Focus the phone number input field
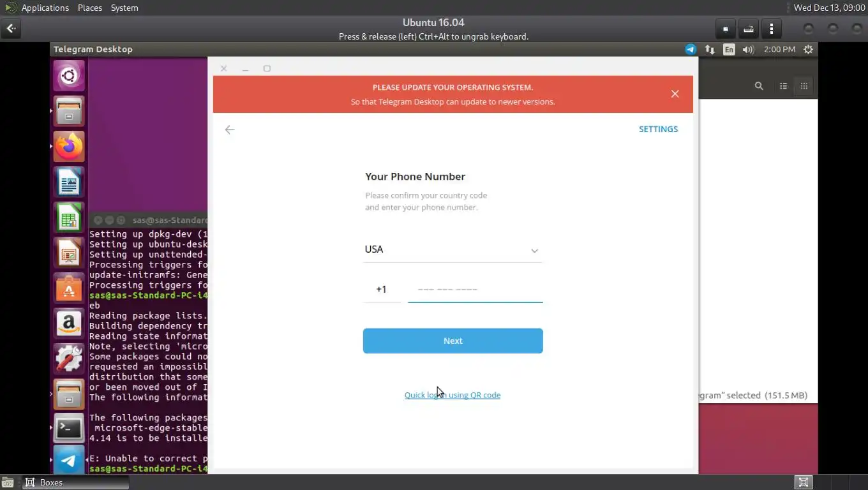This screenshot has height=490, width=868. 475,289
